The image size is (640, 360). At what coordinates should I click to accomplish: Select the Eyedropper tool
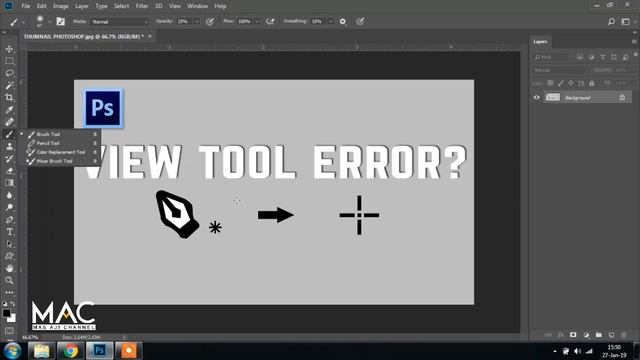[9, 110]
